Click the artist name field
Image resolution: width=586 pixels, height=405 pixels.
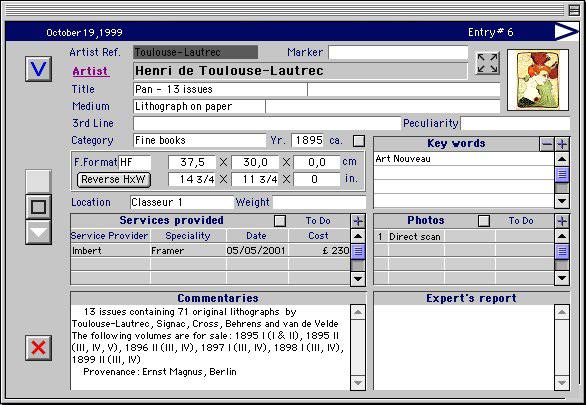(300, 71)
